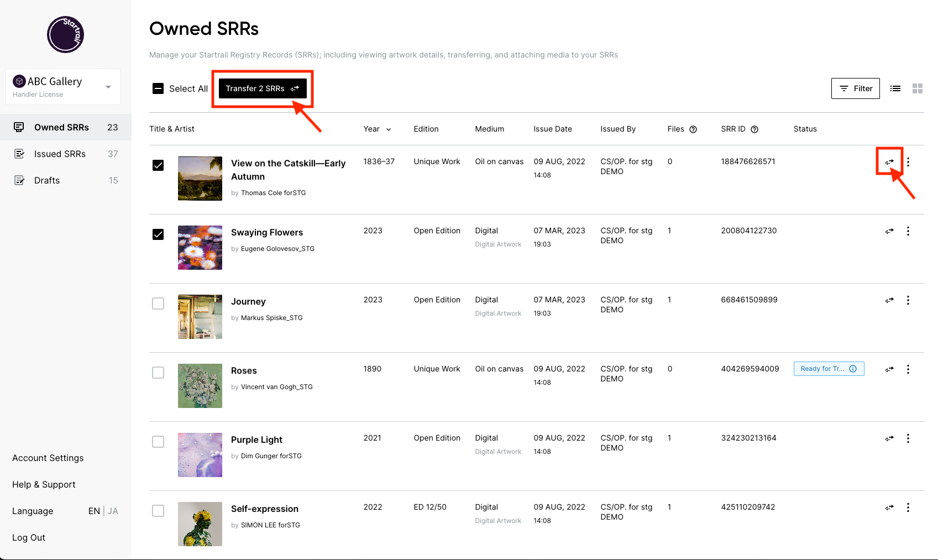938x560 pixels.
Task: Switch to grid view layout
Action: pyautogui.click(x=918, y=88)
